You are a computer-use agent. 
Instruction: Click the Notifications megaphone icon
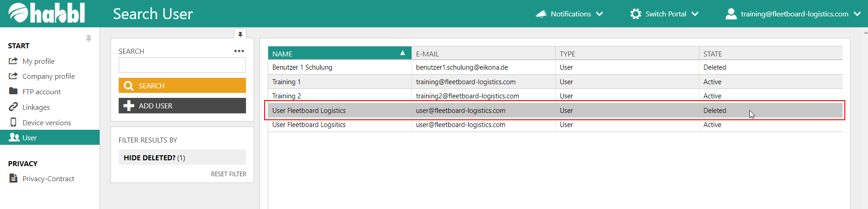(x=541, y=14)
